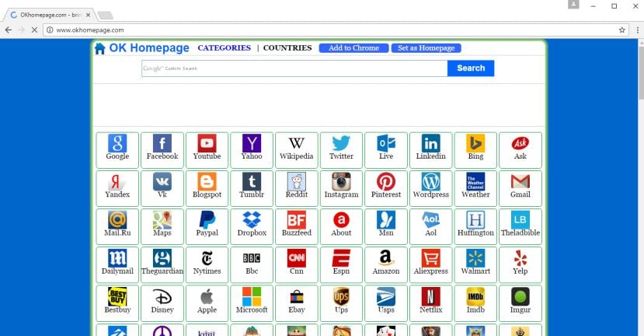Image resolution: width=644 pixels, height=336 pixels.
Task: Open the Ebay tile
Action: pyautogui.click(x=297, y=303)
